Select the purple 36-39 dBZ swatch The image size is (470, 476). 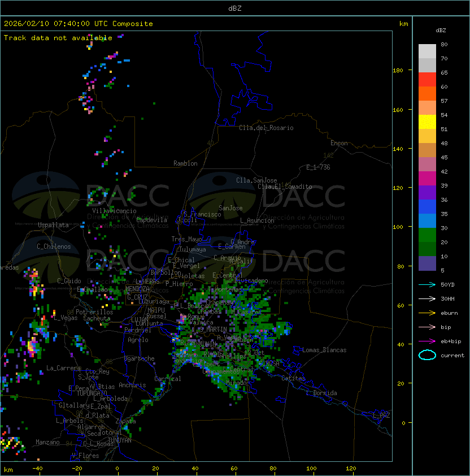pyautogui.click(x=427, y=192)
